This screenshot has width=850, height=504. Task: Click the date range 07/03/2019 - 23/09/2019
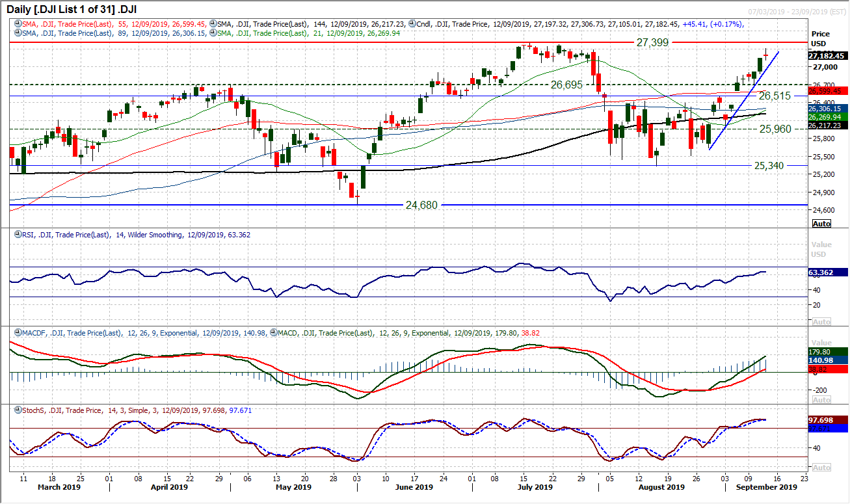[x=796, y=12]
